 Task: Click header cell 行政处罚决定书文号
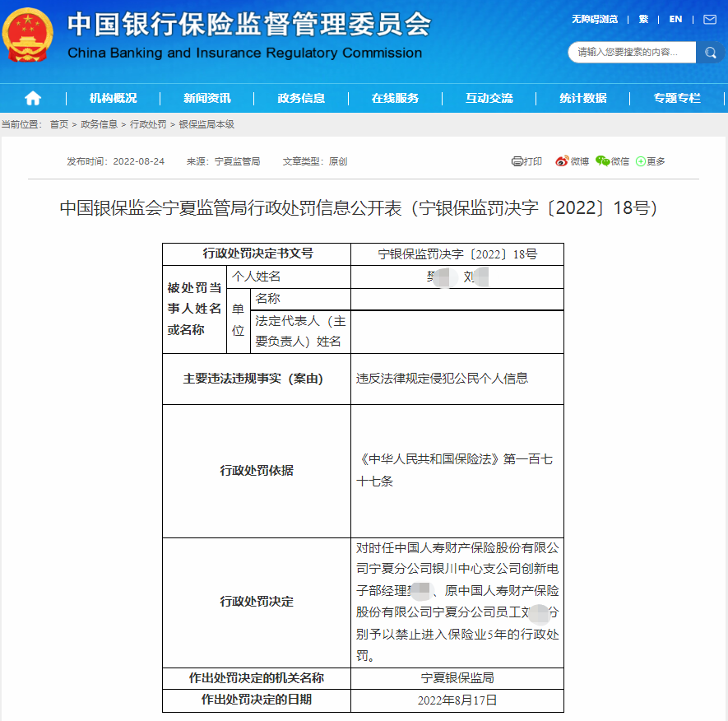[257, 254]
